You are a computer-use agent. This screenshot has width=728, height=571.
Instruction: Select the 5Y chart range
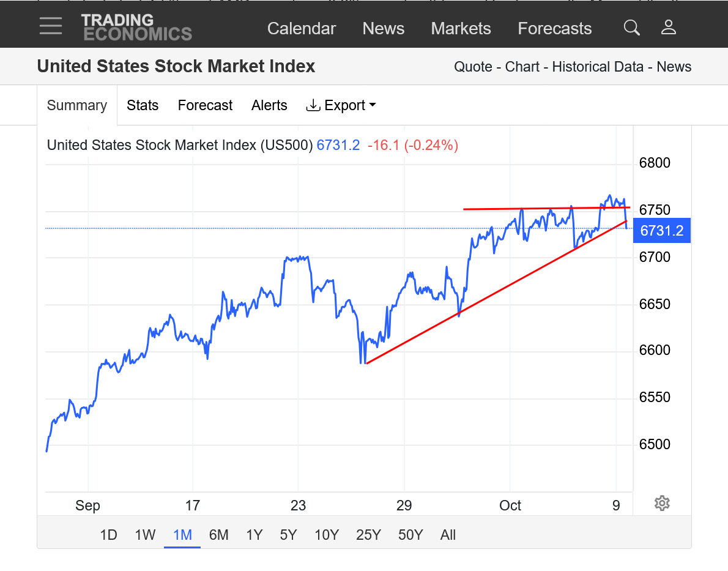288,535
